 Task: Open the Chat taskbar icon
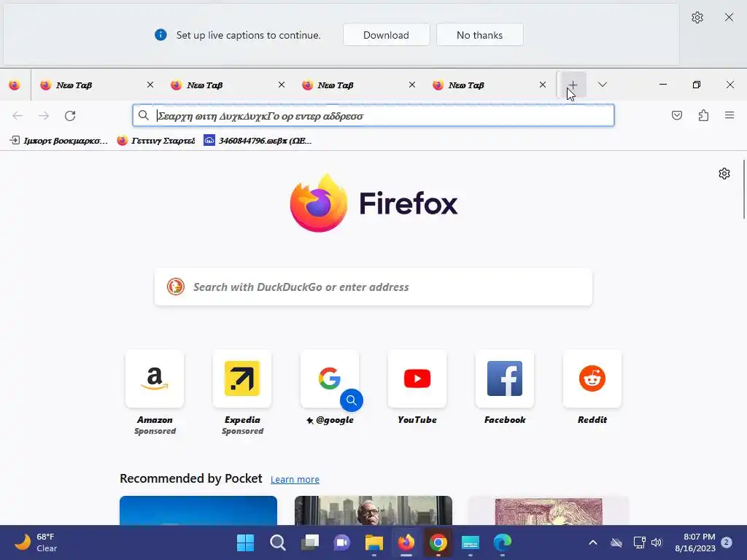click(341, 542)
